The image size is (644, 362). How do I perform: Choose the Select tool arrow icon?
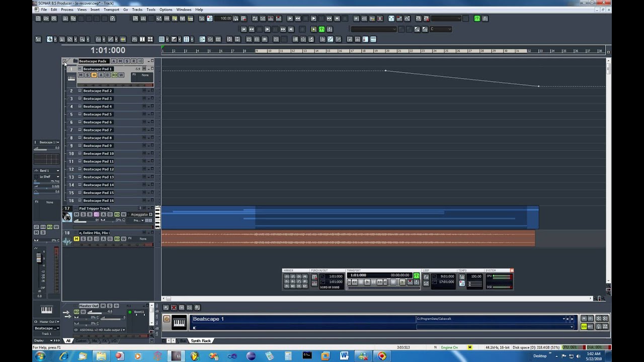(x=50, y=39)
